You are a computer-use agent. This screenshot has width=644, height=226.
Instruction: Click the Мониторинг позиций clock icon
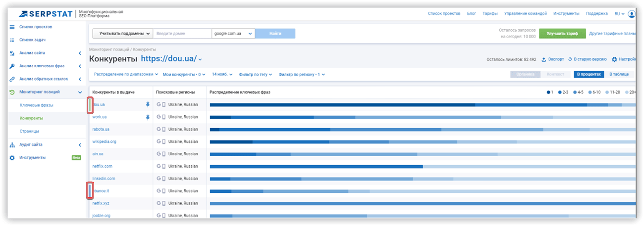tap(12, 92)
